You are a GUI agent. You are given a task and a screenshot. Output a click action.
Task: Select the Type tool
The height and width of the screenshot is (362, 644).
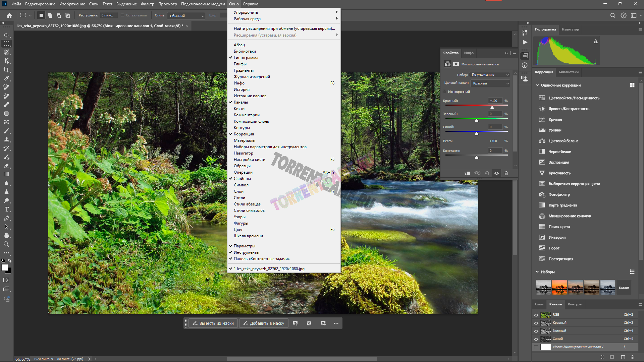point(6,209)
